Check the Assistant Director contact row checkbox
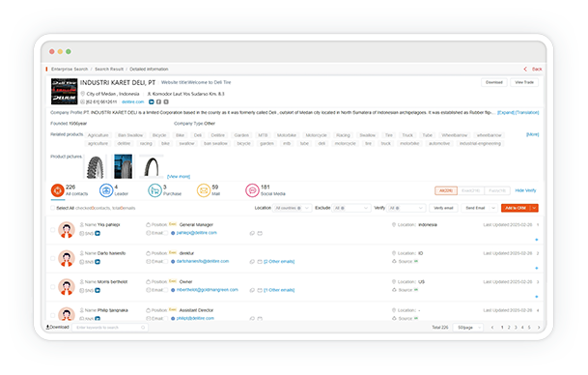Image resolution: width=588 pixels, height=375 pixels. click(52, 315)
